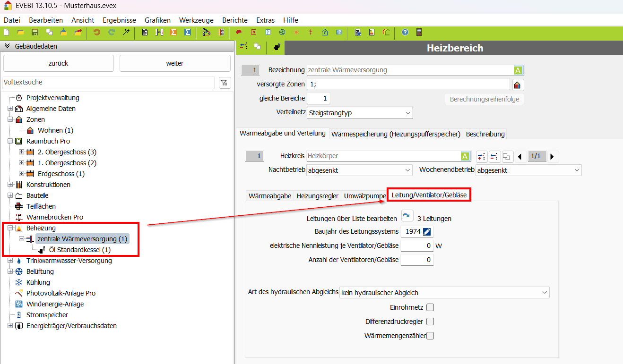Open the calculator icon in toolbar
623x364 pixels.
click(x=418, y=33)
